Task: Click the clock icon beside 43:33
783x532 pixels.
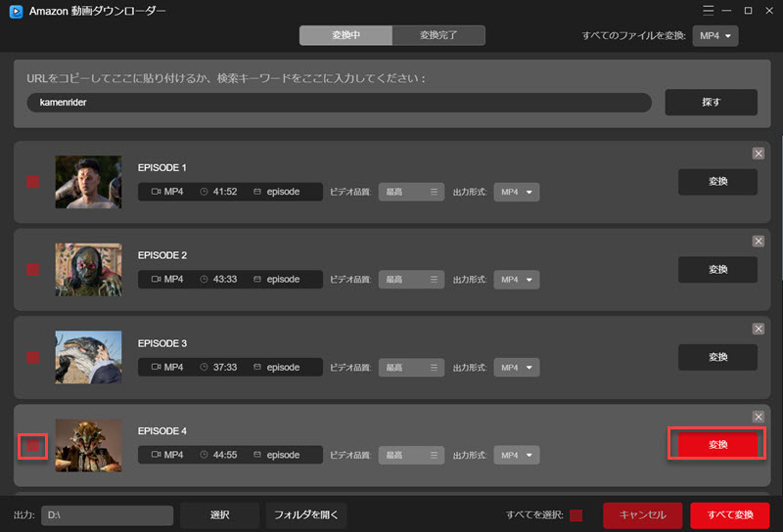Action: pos(204,280)
